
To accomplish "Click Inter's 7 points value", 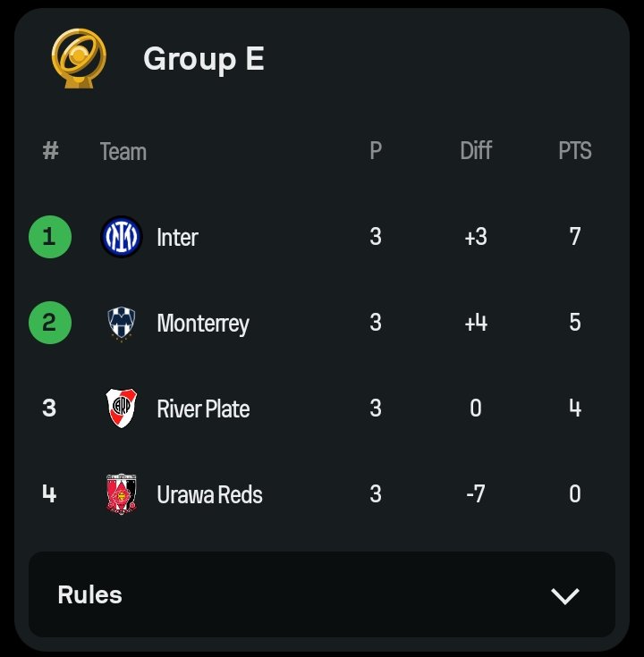I will click(x=575, y=236).
